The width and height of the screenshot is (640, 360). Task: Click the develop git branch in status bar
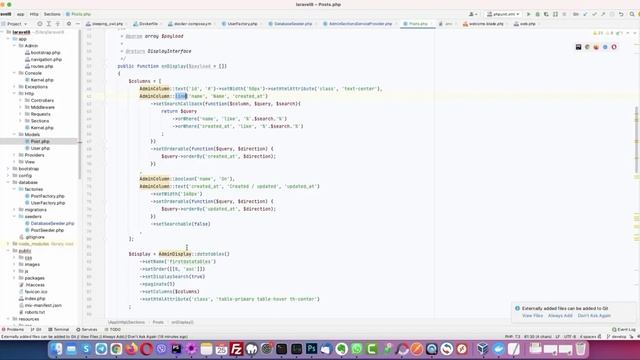(x=616, y=337)
